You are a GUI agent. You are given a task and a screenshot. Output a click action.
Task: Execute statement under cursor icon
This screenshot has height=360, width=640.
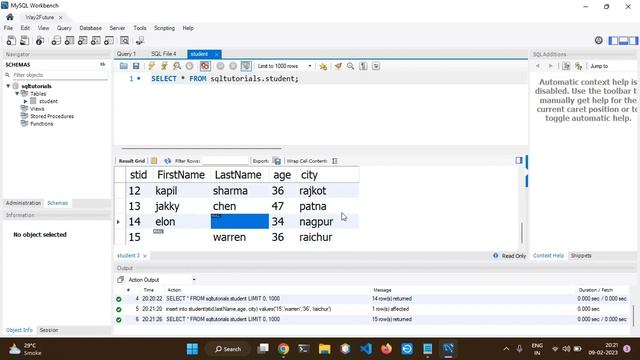coord(164,66)
